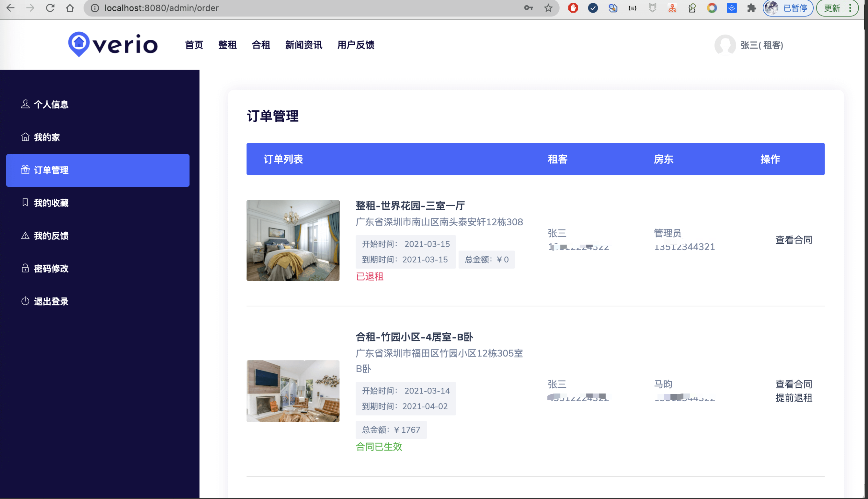Click the verio logo

pos(113,45)
